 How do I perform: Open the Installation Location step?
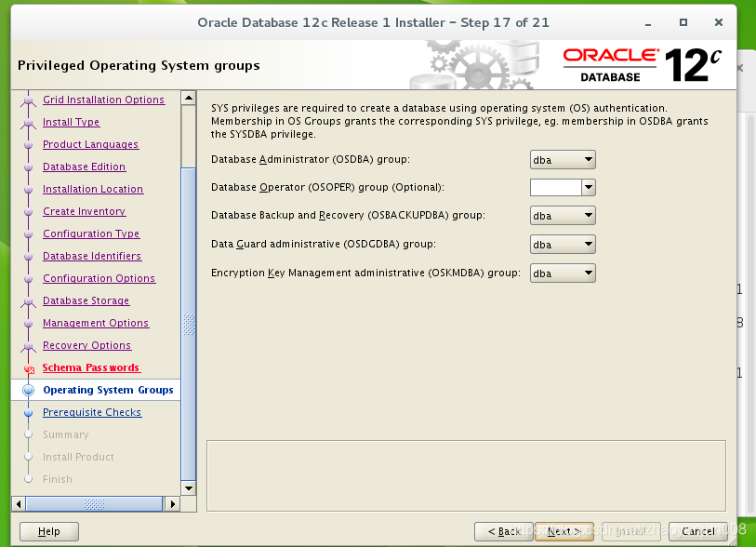pyautogui.click(x=93, y=189)
